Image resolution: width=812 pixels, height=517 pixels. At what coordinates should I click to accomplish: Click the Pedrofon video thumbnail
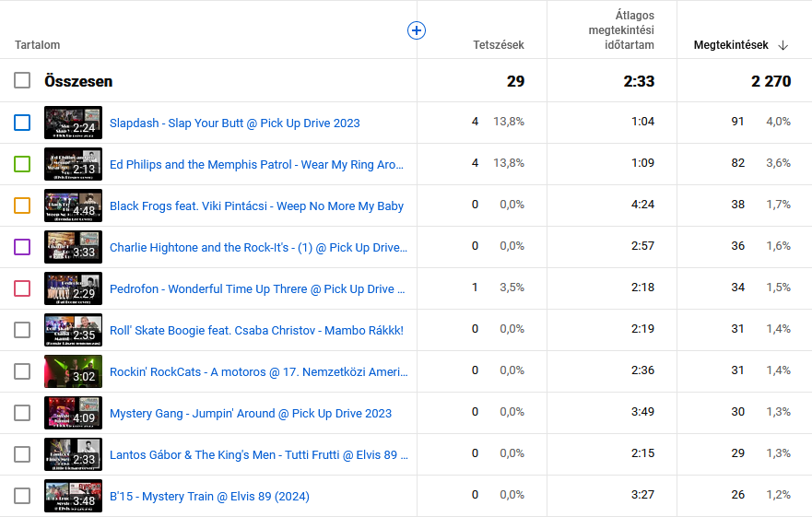73,288
